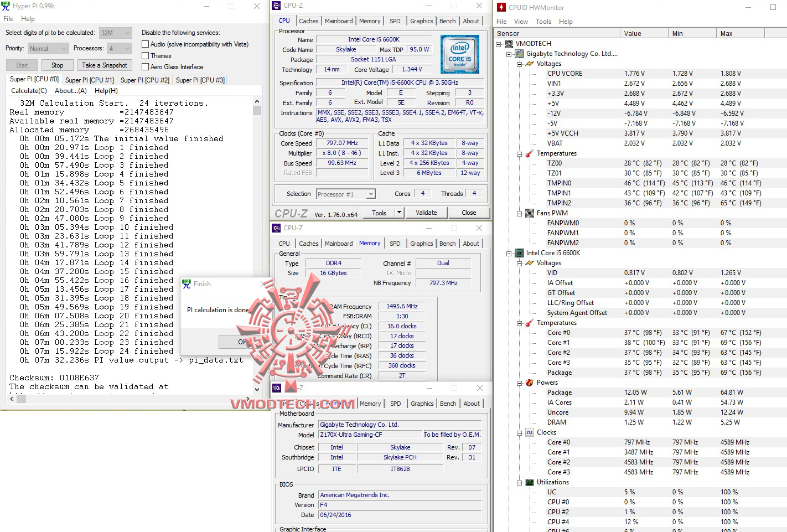Enable Audio (solve incompatibility with Vista) checkbox
This screenshot has width=787, height=532.
click(144, 44)
